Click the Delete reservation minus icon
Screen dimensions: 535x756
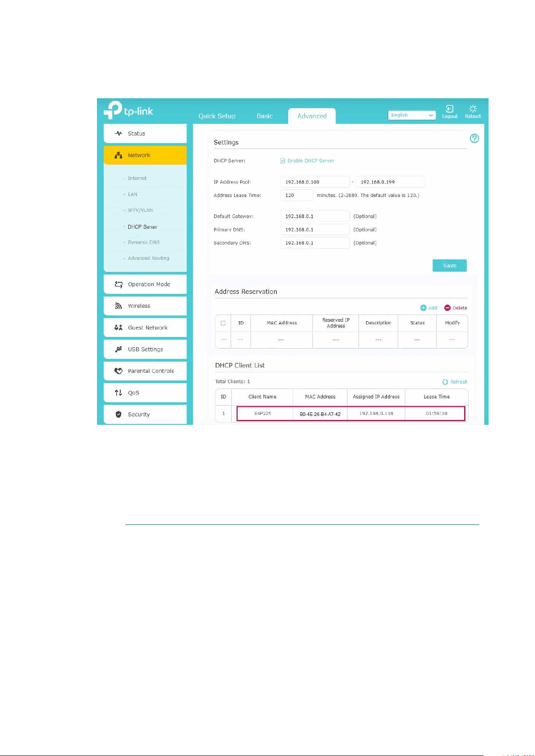447,308
